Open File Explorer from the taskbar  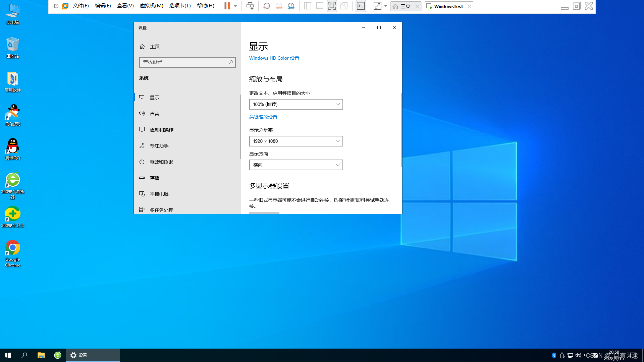pyautogui.click(x=41, y=355)
